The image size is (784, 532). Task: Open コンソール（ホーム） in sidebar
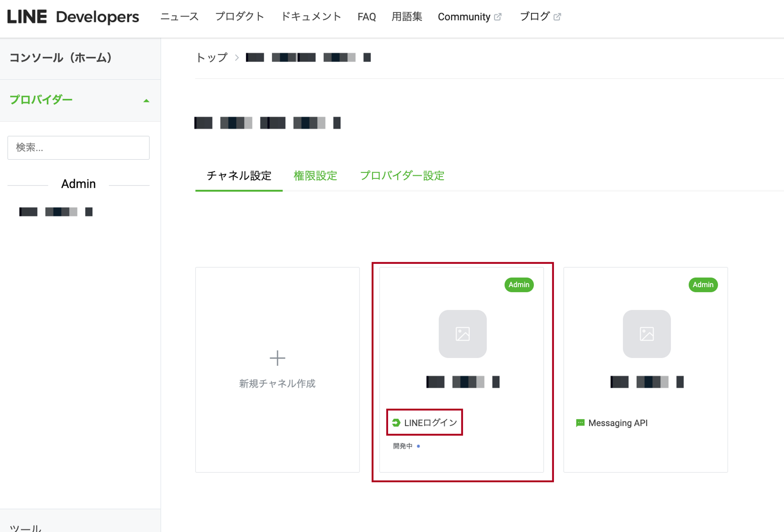point(61,58)
